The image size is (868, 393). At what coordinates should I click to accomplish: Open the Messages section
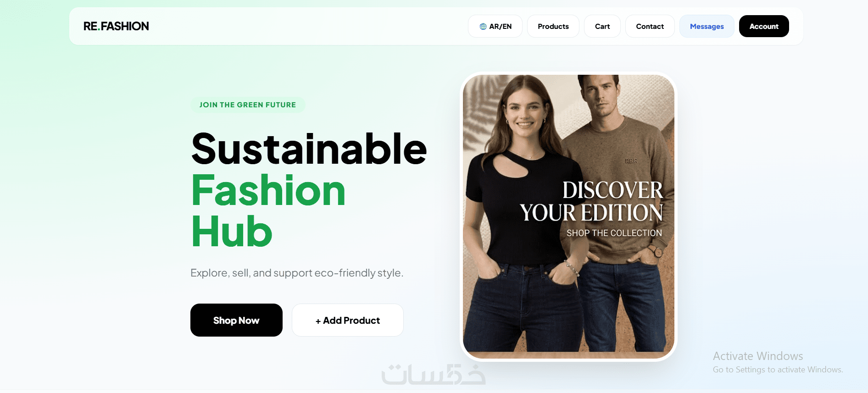click(x=707, y=26)
